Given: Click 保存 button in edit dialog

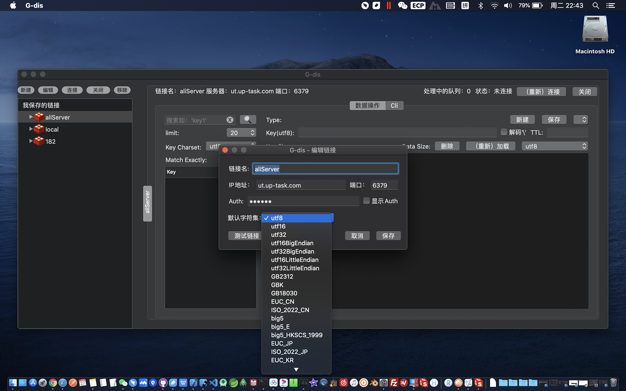Looking at the screenshot, I should pos(388,236).
